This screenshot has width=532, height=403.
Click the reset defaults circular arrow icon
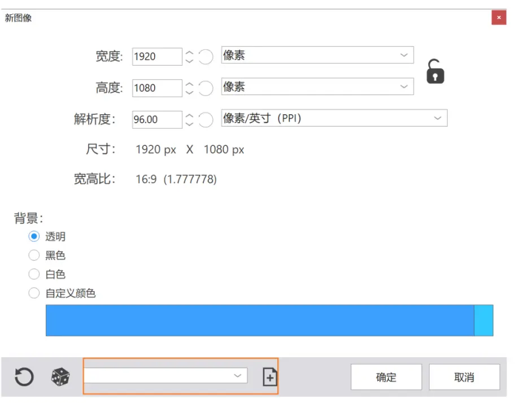tap(24, 377)
